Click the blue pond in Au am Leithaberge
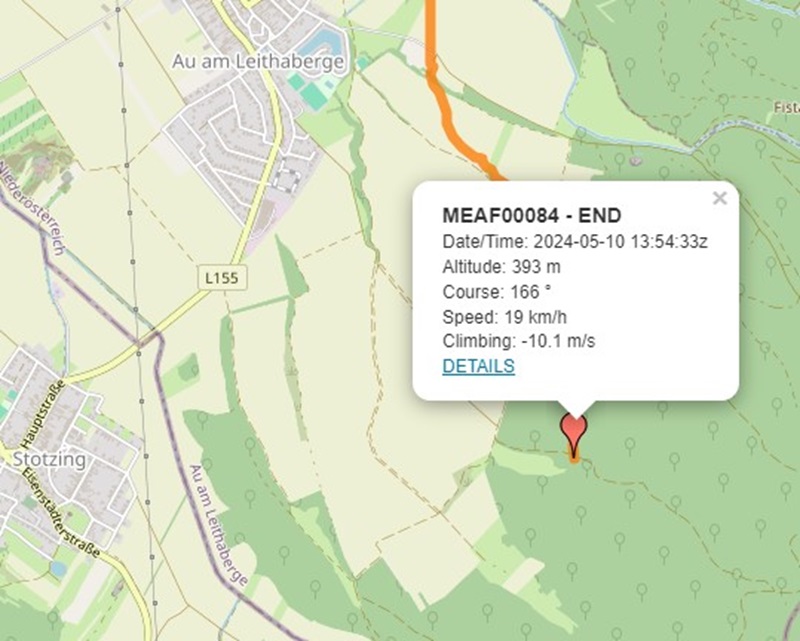800x641 pixels. click(321, 44)
